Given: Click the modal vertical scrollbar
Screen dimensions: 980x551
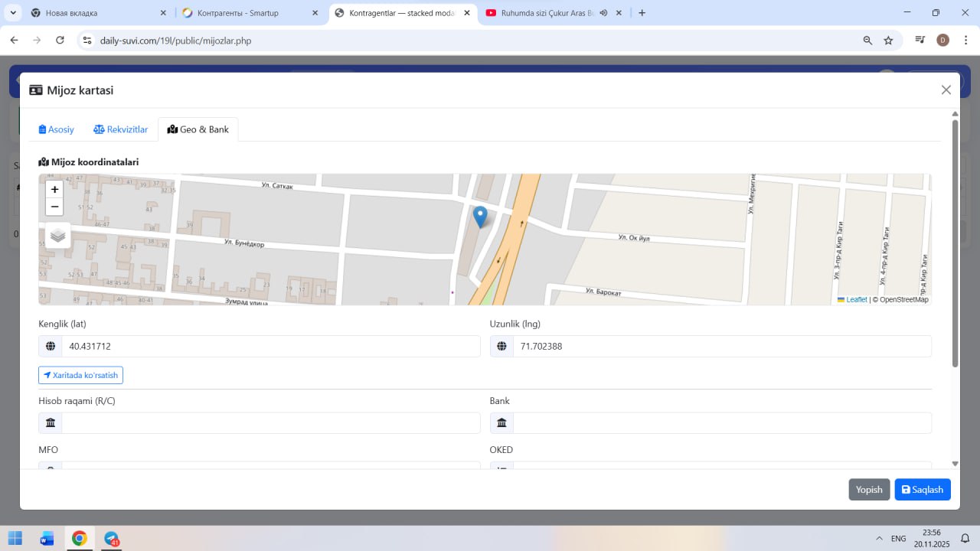Looking at the screenshot, I should click(x=955, y=245).
